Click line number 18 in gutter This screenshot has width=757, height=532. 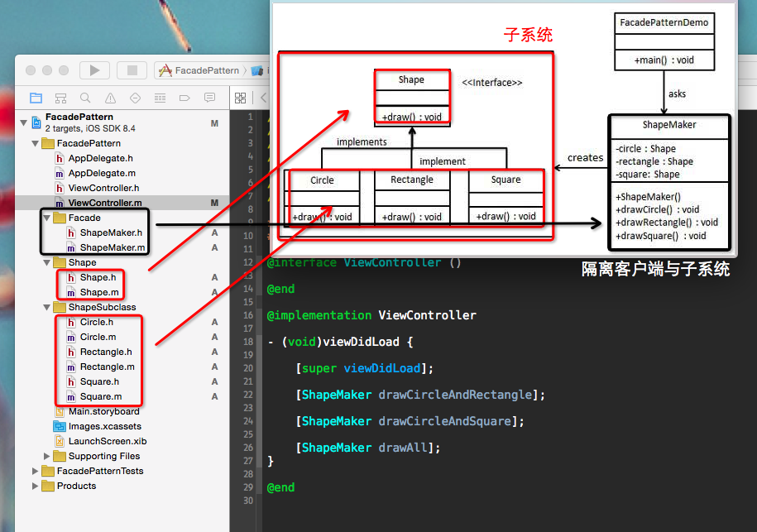pos(248,342)
